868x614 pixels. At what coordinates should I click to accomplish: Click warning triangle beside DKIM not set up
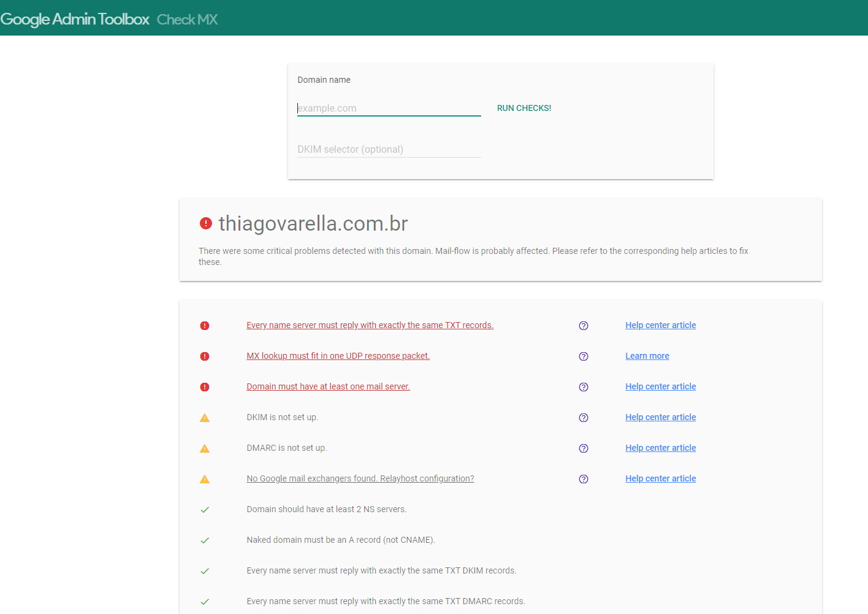pyautogui.click(x=205, y=418)
